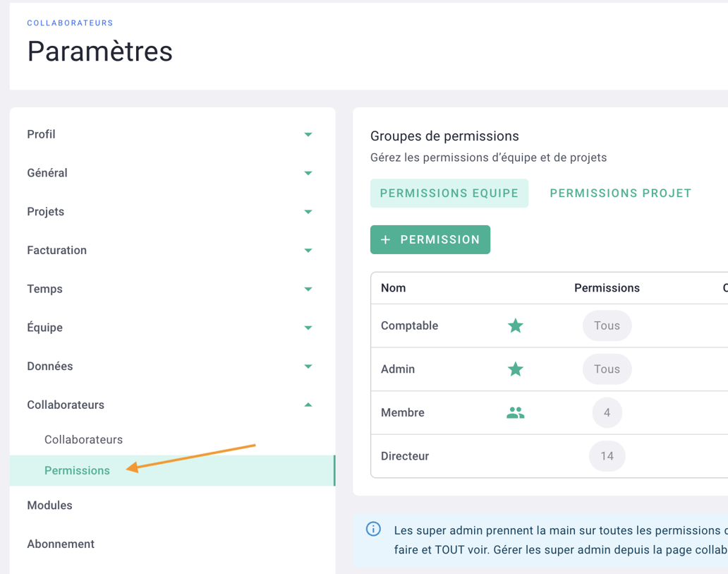Click the + PERMISSION button
Image resolution: width=728 pixels, height=574 pixels.
[x=430, y=239]
